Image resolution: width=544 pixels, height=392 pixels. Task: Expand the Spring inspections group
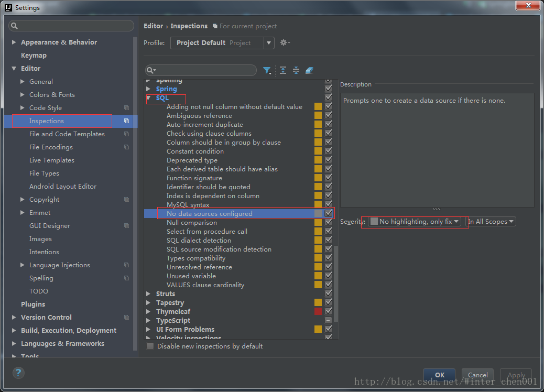(148, 89)
